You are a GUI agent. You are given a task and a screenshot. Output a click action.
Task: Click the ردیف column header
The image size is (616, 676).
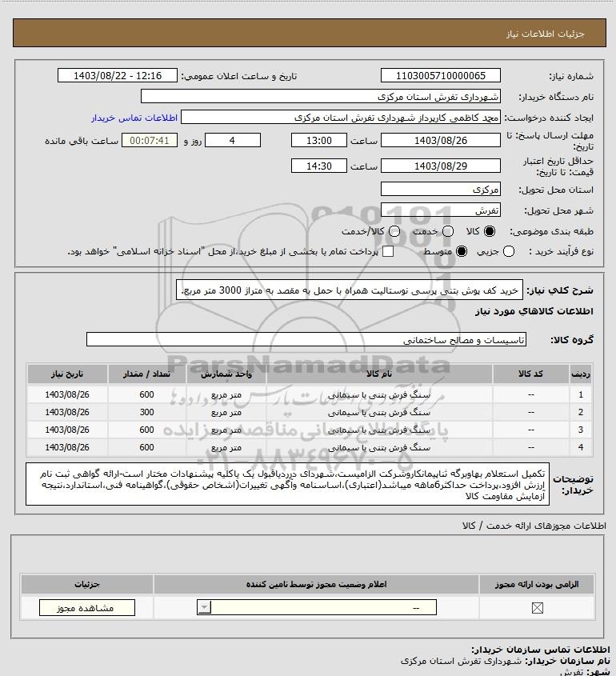pos(581,374)
